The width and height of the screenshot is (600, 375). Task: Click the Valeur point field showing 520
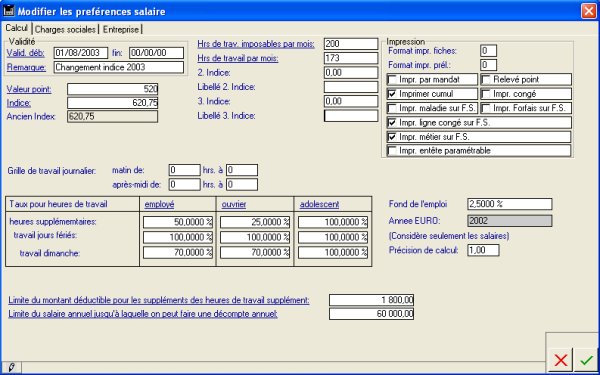pos(112,89)
